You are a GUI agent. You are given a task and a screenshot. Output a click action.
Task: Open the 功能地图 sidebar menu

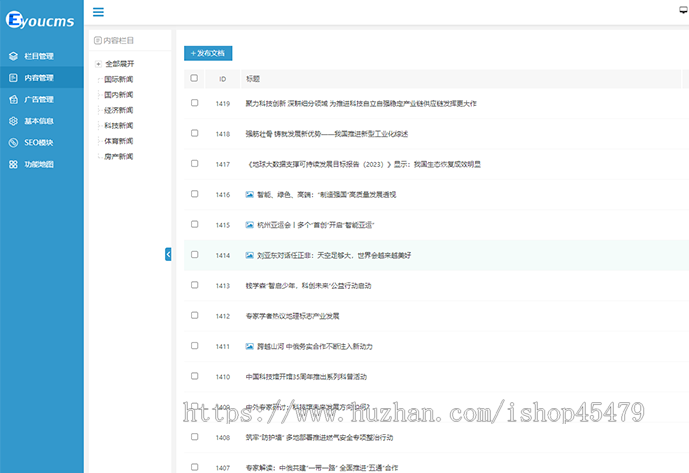(42, 164)
